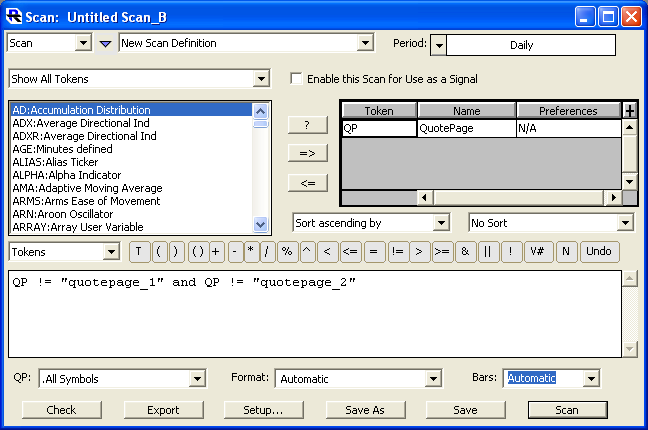Click the blue down-triangle icon beside Scan
The height and width of the screenshot is (430, 648).
click(105, 43)
